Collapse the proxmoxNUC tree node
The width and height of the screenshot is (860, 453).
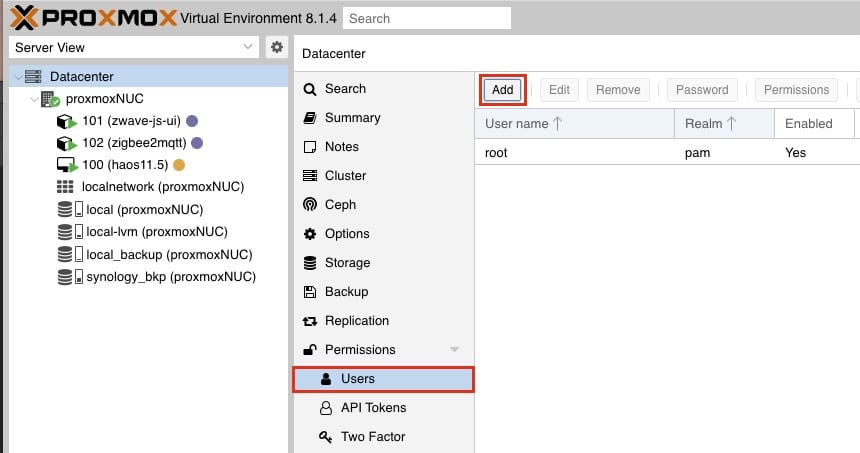(x=35, y=99)
